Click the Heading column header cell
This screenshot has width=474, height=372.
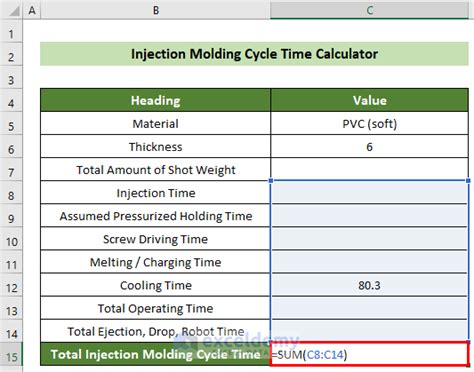pos(155,100)
